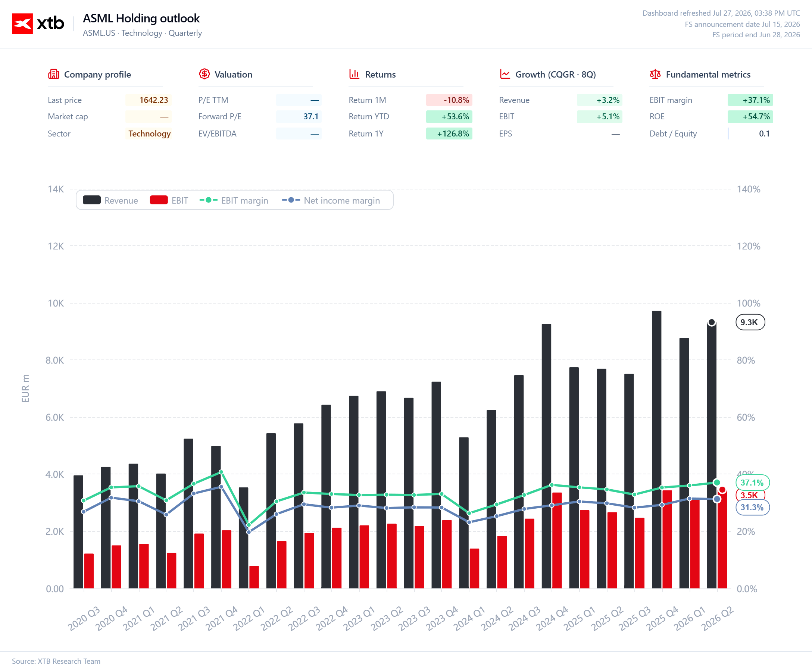Click the 2025 Q4 revenue bar
The width and height of the screenshot is (812, 669).
coord(657,450)
